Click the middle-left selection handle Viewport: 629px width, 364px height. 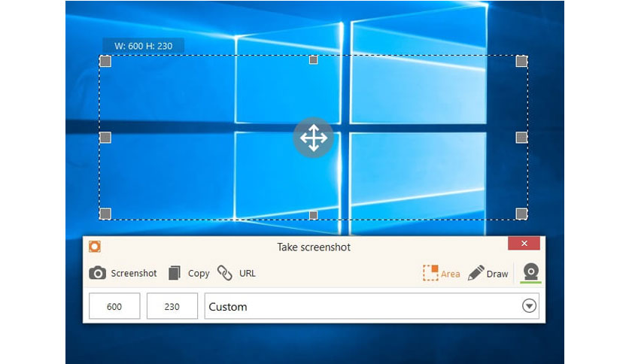pyautogui.click(x=105, y=138)
